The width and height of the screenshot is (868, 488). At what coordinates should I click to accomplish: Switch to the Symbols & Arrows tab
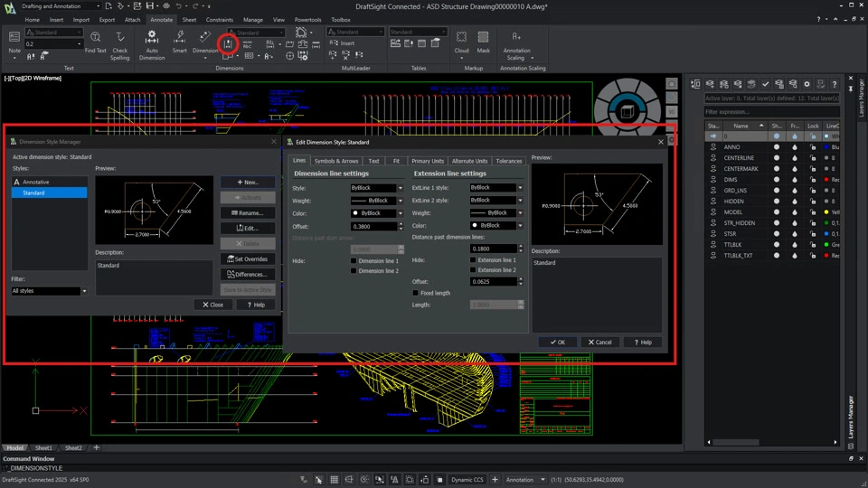click(336, 161)
